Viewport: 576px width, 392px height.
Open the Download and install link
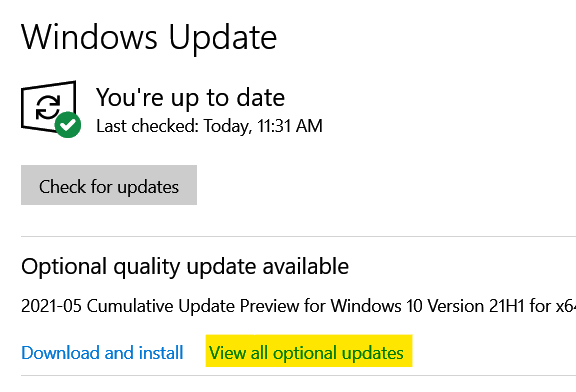click(102, 353)
